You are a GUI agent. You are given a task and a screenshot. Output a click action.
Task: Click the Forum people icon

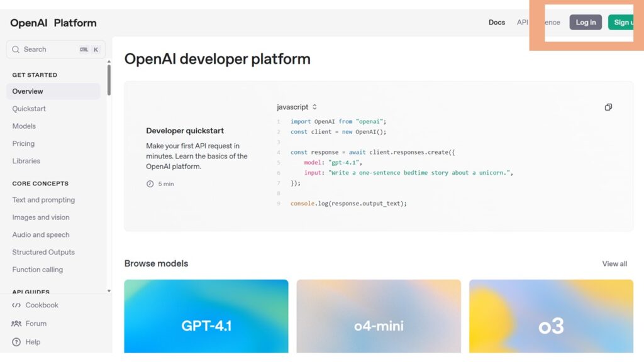16,324
